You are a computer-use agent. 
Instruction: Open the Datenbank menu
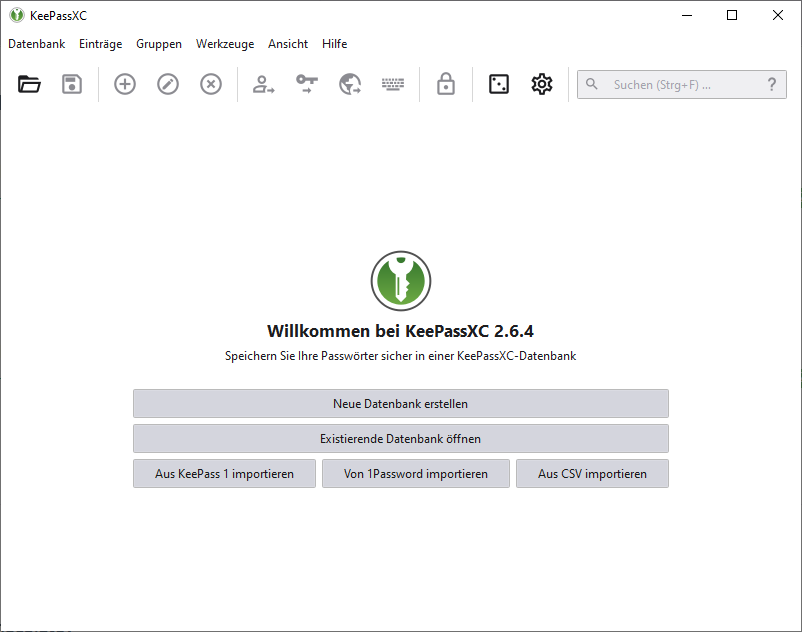pos(36,44)
